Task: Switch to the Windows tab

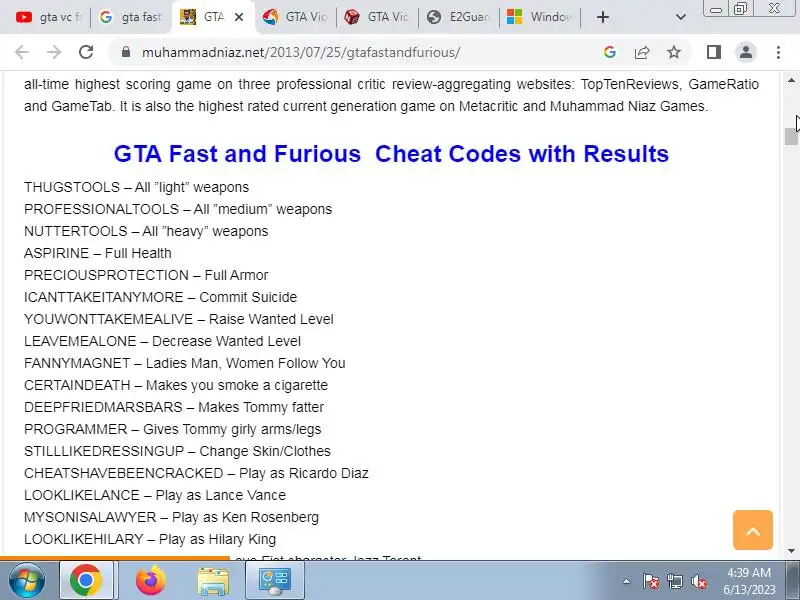Action: 540,17
